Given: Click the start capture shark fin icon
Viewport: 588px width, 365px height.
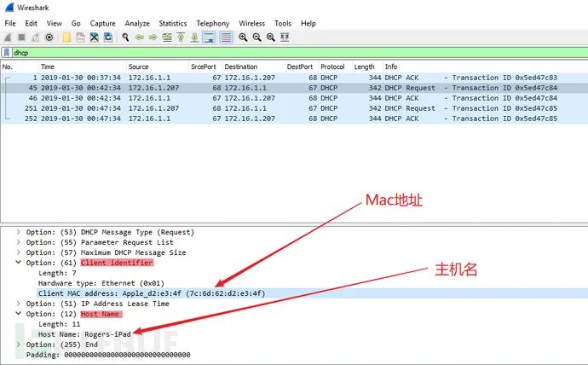Looking at the screenshot, I should click(x=8, y=38).
